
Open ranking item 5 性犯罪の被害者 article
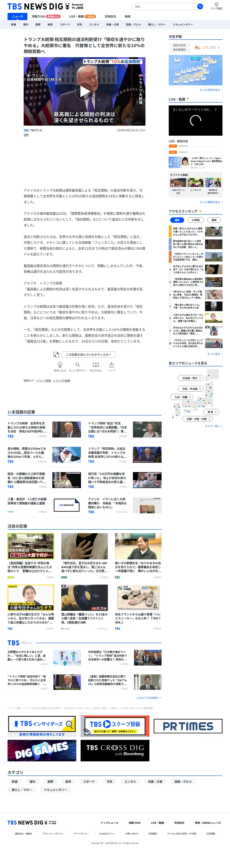[195, 282]
